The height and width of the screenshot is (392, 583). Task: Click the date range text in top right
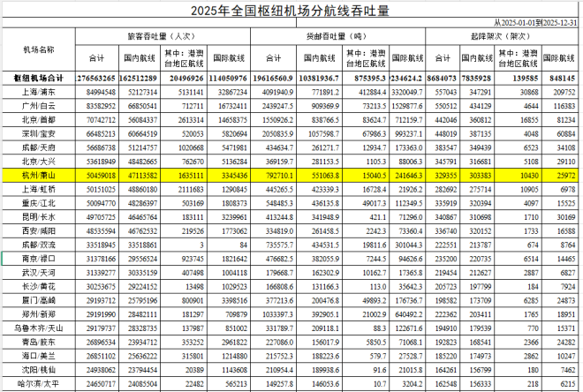tap(537, 21)
